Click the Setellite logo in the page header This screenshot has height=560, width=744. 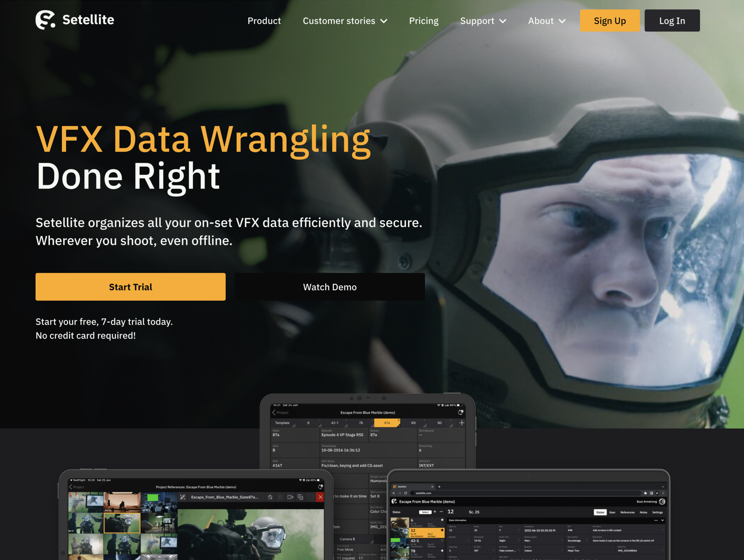coord(75,20)
